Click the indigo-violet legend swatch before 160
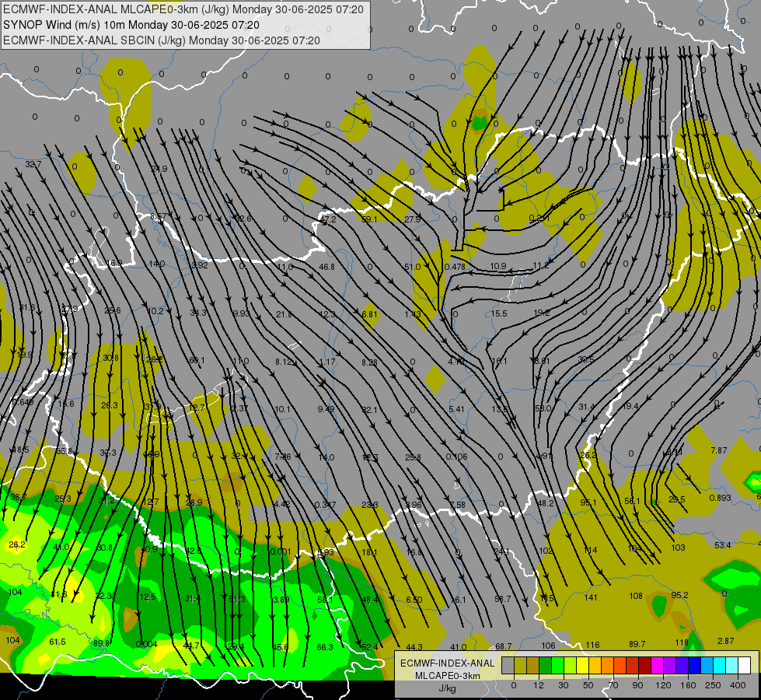 pos(682,665)
